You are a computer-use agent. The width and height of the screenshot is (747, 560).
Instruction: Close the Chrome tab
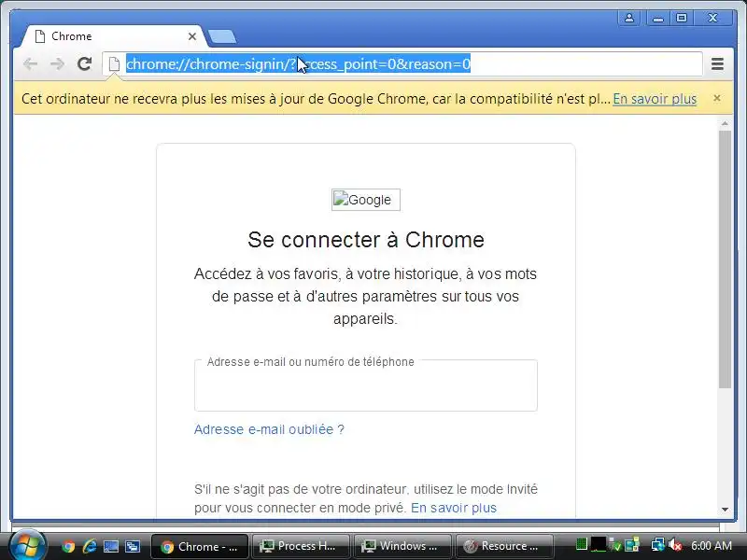(x=192, y=36)
